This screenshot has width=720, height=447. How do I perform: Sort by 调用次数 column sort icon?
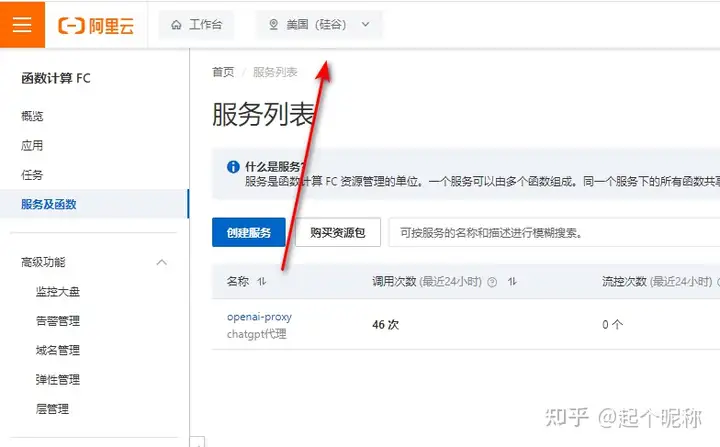[x=512, y=281]
